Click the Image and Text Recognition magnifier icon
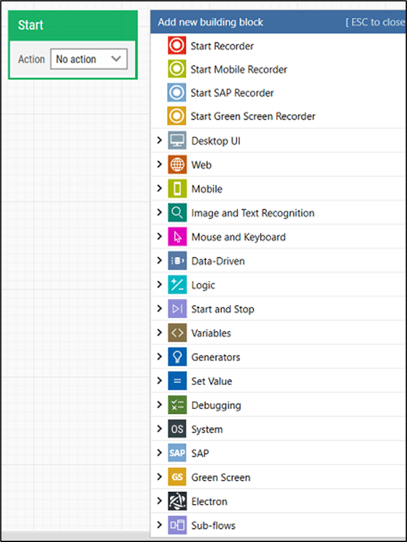The image size is (407, 542). [x=177, y=213]
